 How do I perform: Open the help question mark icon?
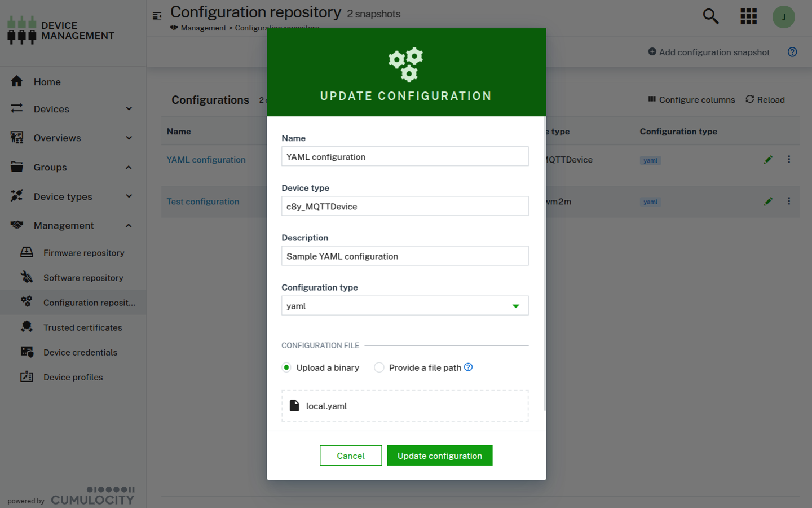tap(792, 52)
